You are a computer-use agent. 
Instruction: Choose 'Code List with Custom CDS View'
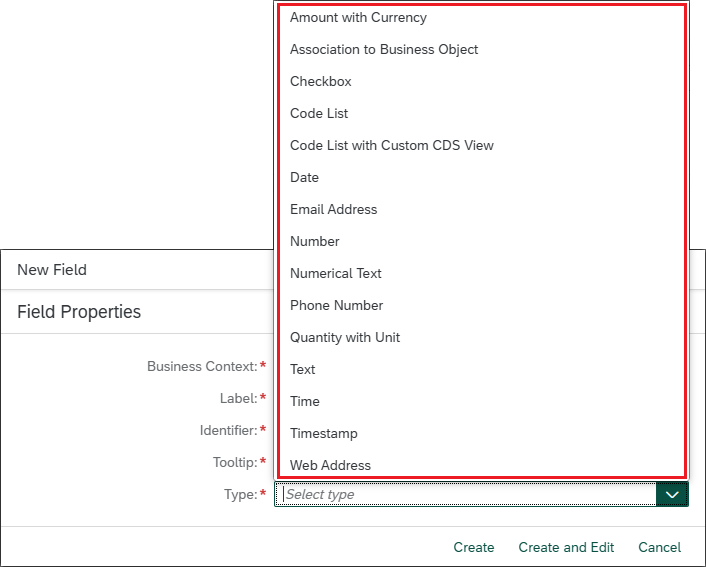(392, 145)
